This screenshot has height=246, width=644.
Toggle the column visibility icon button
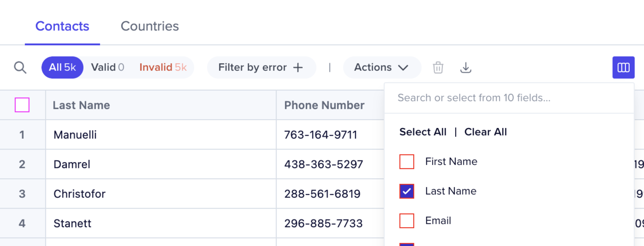pos(623,67)
